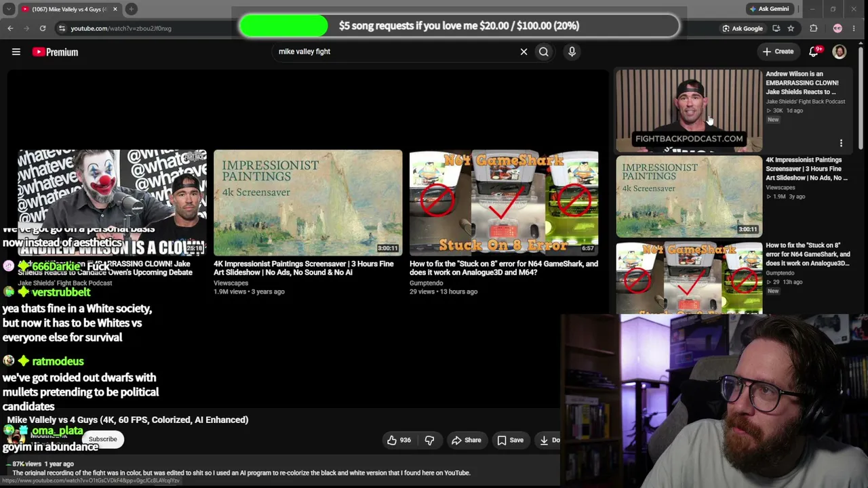
Task: Subscribe to the channel
Action: point(102,439)
